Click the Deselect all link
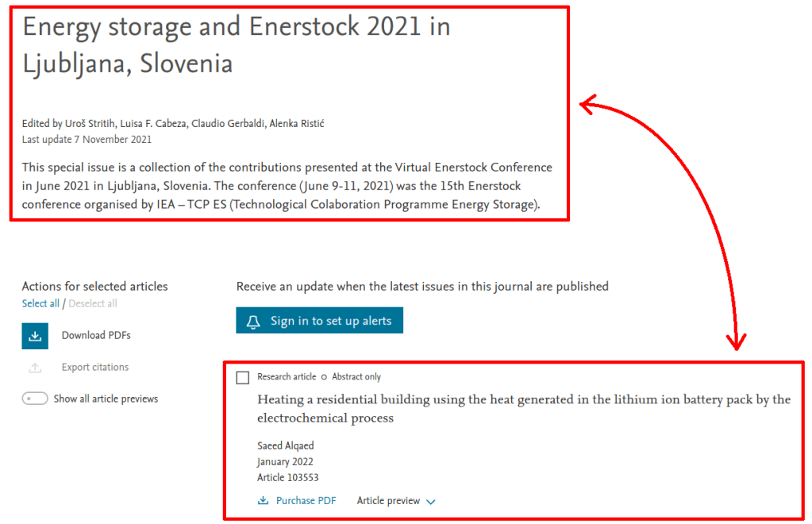This screenshot has height=524, width=812. coord(93,303)
